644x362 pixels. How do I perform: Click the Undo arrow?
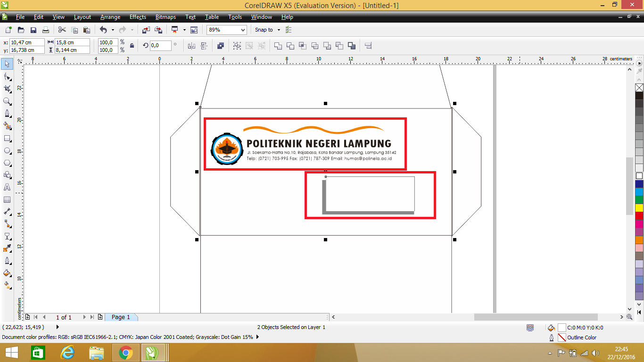pos(103,30)
